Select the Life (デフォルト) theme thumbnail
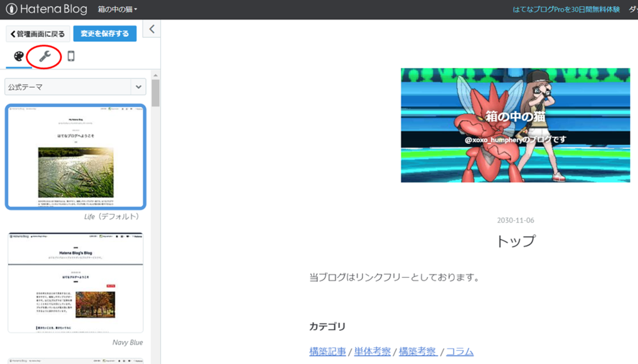The image size is (638, 364). tap(75, 157)
